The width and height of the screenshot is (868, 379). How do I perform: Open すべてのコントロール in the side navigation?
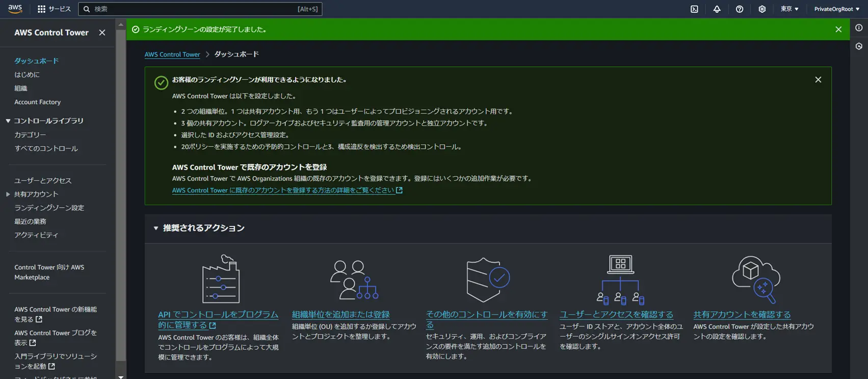click(46, 148)
